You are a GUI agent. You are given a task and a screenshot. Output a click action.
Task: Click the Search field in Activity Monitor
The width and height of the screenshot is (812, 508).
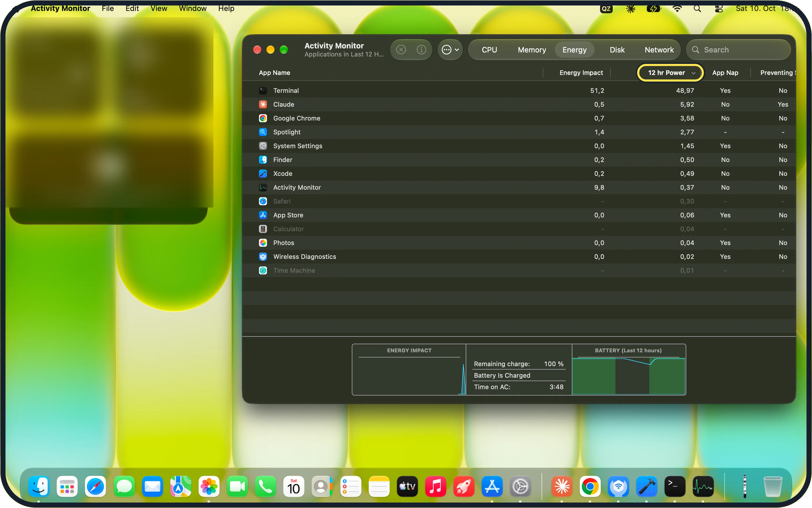pos(738,50)
